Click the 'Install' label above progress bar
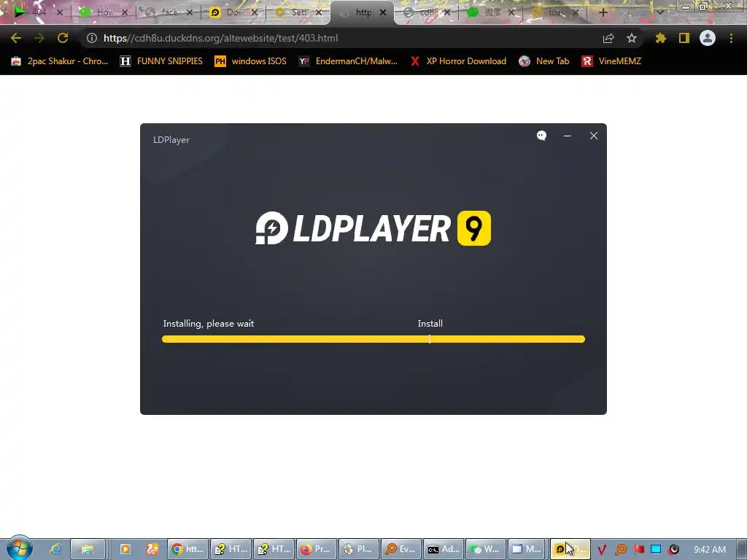 [x=430, y=324]
